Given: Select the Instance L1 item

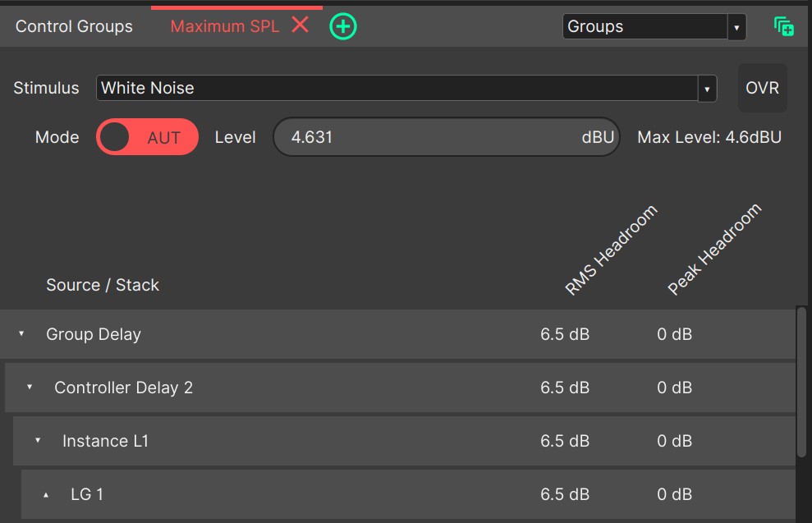Looking at the screenshot, I should tap(105, 441).
